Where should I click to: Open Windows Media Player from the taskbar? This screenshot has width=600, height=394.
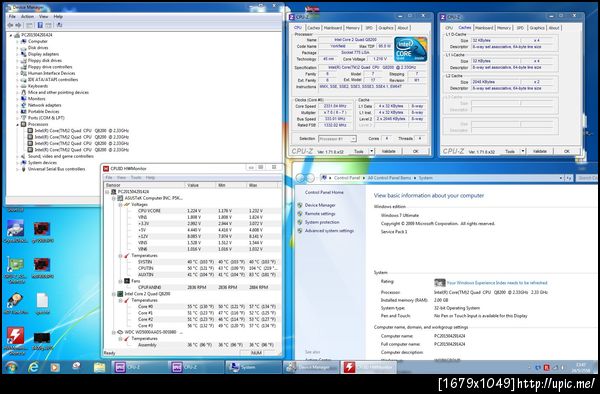tap(55, 367)
